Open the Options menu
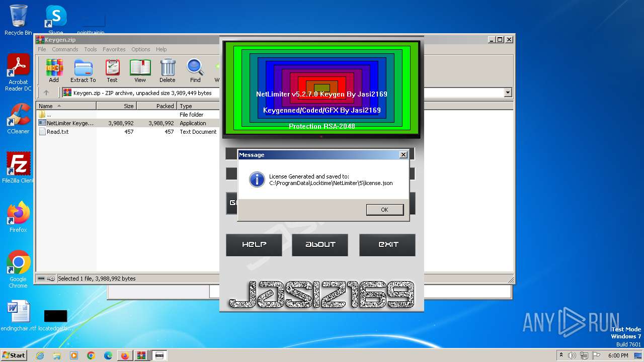644x362 pixels. (141, 49)
